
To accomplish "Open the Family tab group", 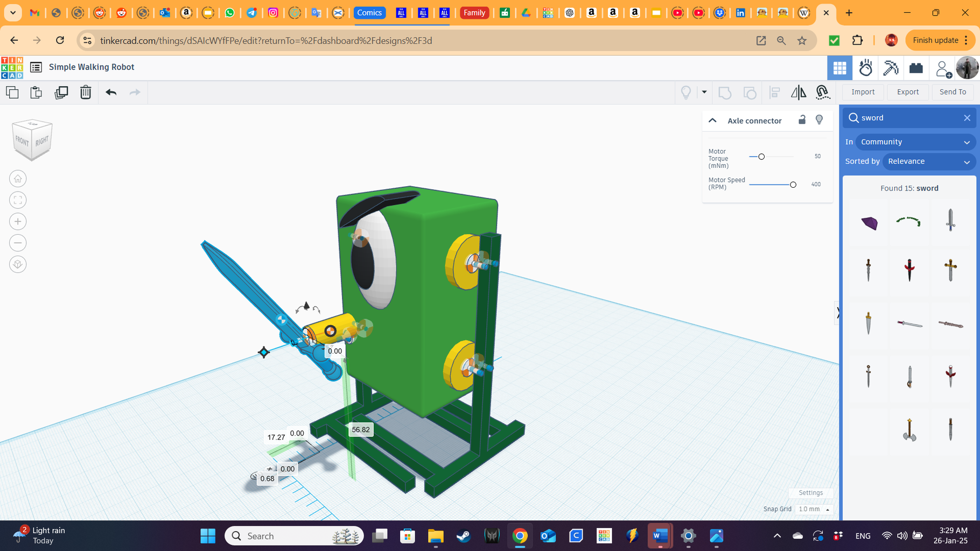I will pyautogui.click(x=474, y=12).
